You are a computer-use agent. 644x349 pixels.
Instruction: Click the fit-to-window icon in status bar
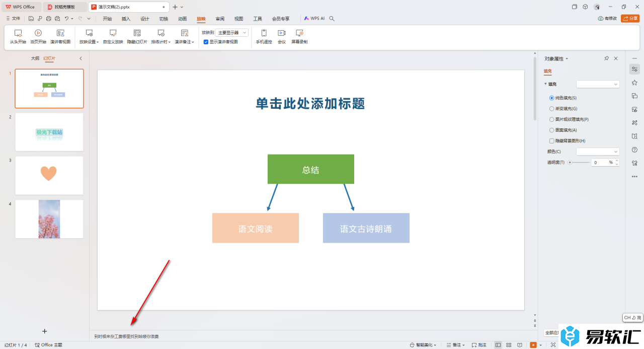(x=553, y=345)
